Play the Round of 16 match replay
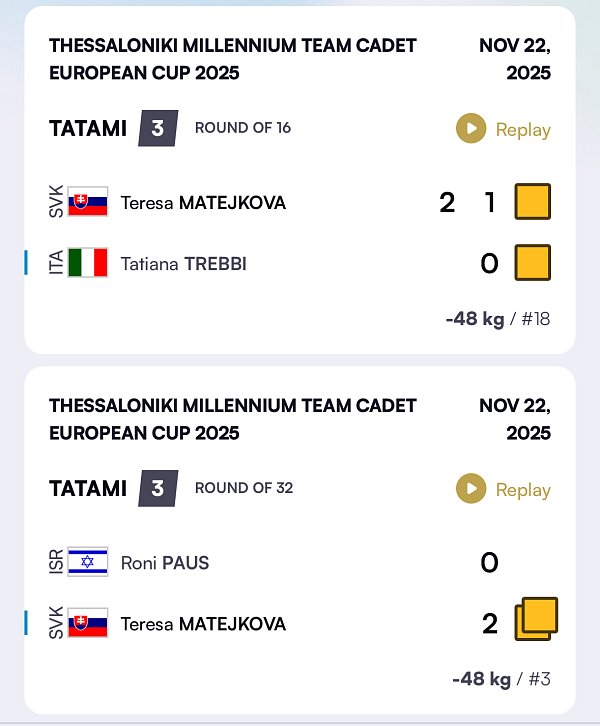 pyautogui.click(x=503, y=129)
